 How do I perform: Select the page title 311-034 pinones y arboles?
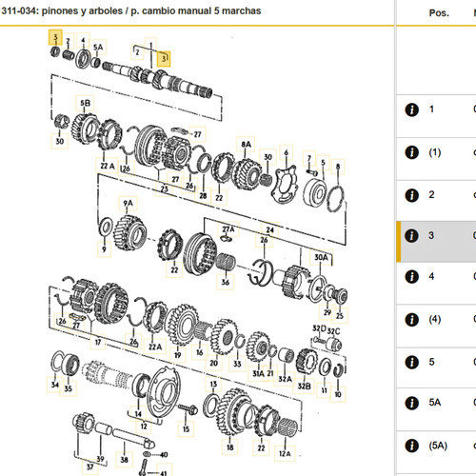[131, 10]
